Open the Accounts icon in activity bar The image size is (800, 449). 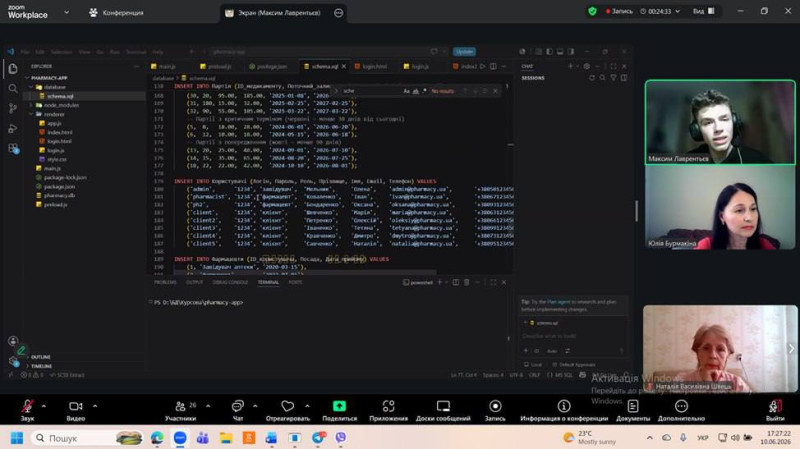pos(13,341)
